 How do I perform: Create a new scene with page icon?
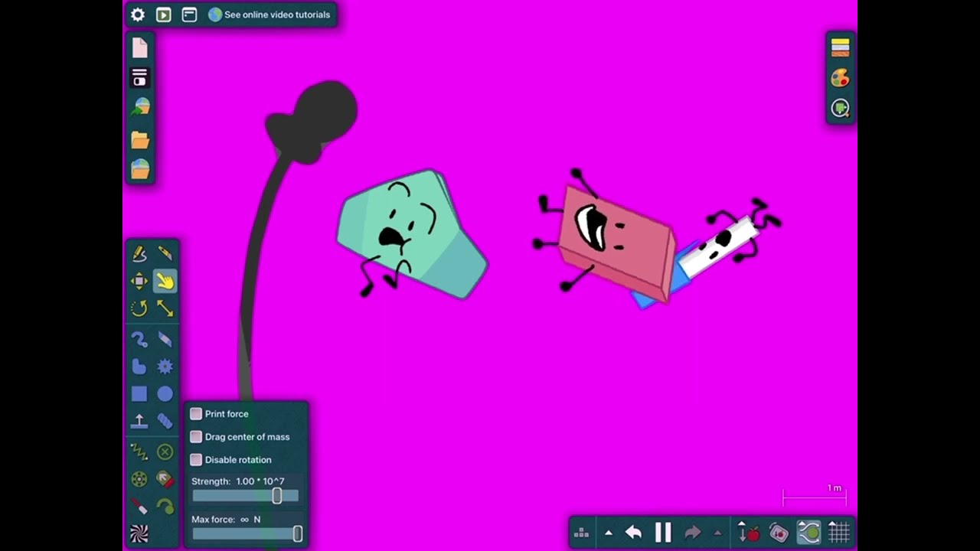(x=139, y=47)
